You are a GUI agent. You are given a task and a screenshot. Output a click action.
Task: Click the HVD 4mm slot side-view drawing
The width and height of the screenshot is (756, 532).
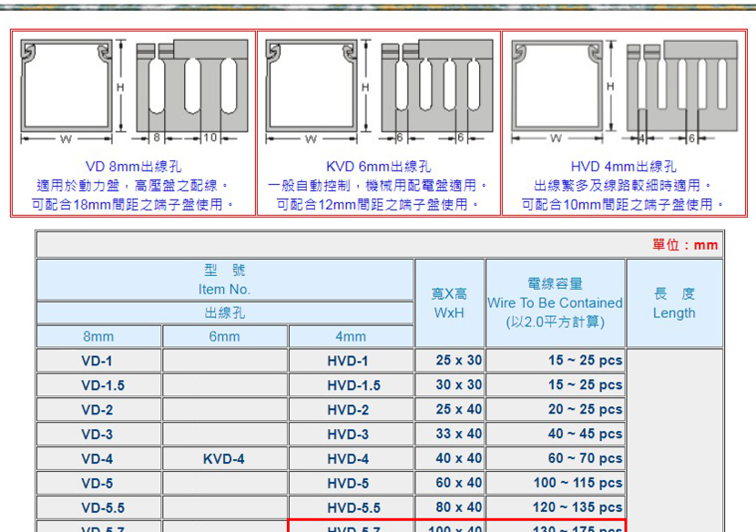point(681,87)
